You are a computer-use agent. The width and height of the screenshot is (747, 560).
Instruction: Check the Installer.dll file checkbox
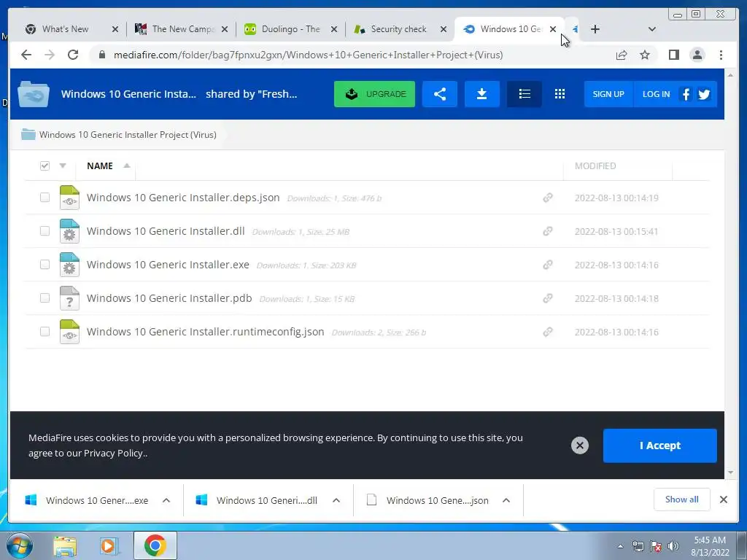(44, 231)
